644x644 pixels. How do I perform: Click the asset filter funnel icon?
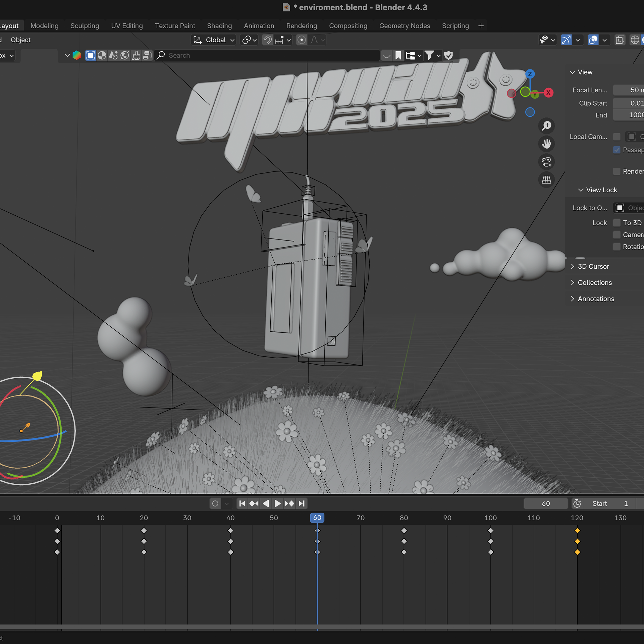click(x=429, y=55)
